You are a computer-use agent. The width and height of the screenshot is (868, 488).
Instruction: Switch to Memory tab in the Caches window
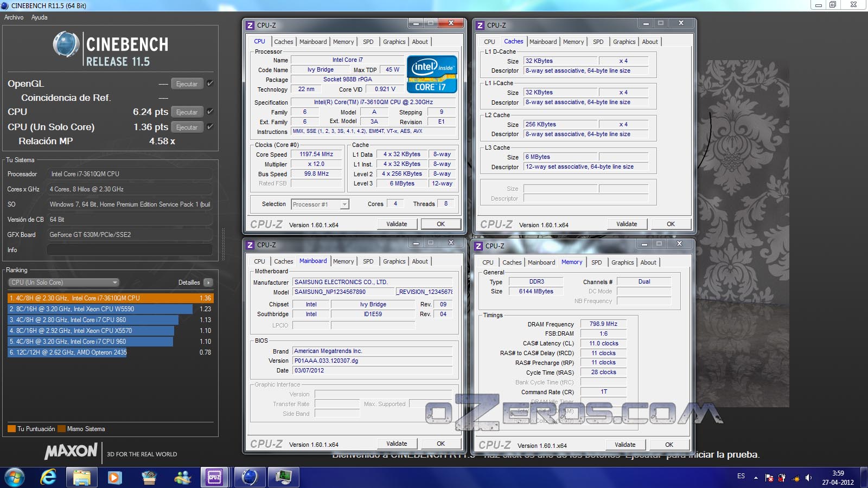pyautogui.click(x=573, y=42)
